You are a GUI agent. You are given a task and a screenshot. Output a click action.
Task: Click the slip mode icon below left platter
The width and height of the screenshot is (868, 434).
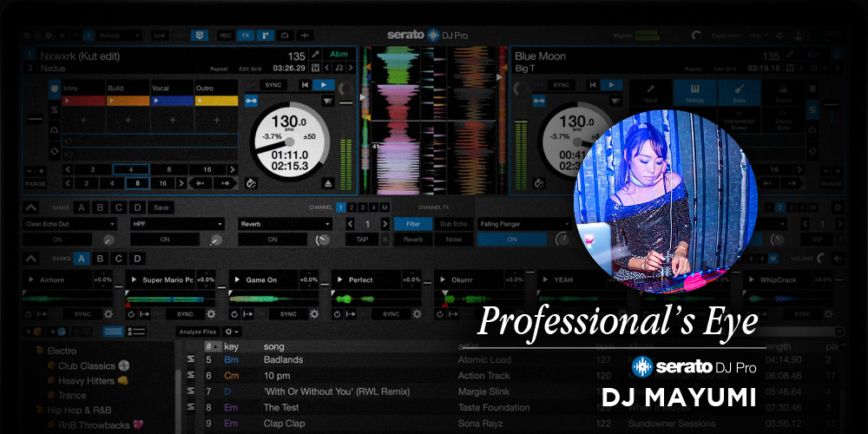tap(252, 183)
